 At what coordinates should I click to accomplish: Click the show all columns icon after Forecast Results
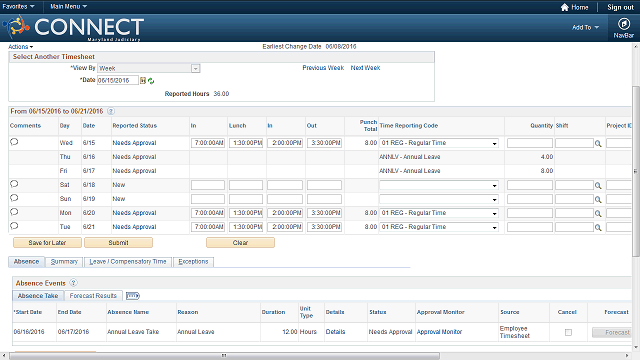click(133, 296)
